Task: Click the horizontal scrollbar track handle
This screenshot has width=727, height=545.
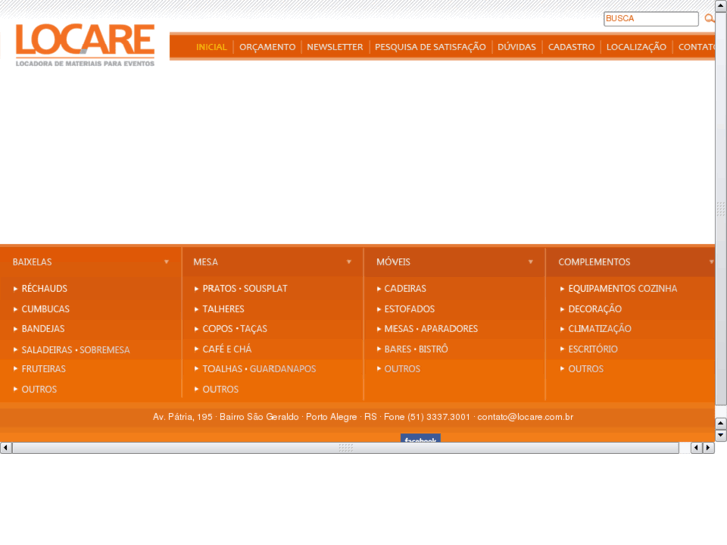Action: click(346, 448)
